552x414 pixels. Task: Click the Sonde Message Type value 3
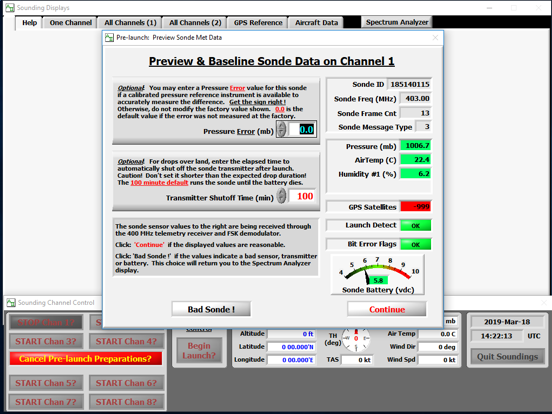(424, 127)
